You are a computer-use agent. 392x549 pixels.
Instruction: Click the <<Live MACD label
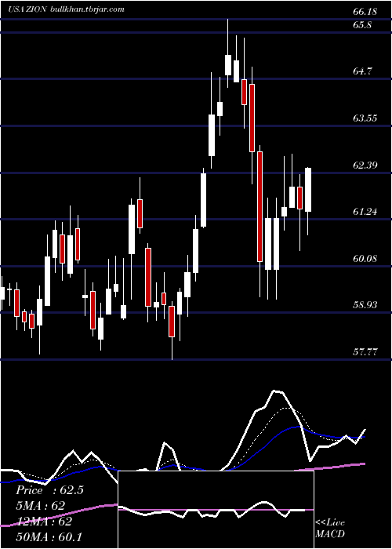(330, 528)
